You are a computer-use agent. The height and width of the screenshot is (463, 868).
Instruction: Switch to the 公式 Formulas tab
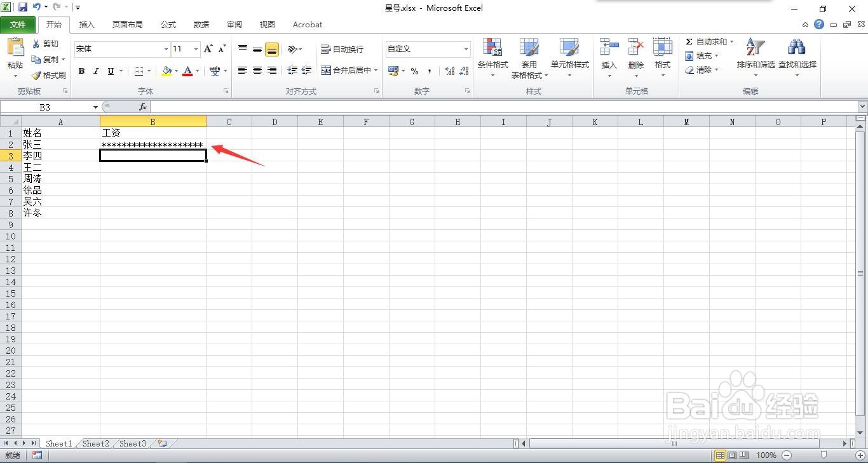coord(168,24)
